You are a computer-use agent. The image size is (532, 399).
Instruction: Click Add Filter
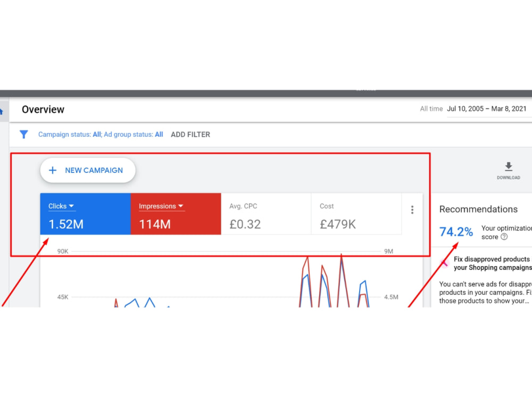[190, 135]
